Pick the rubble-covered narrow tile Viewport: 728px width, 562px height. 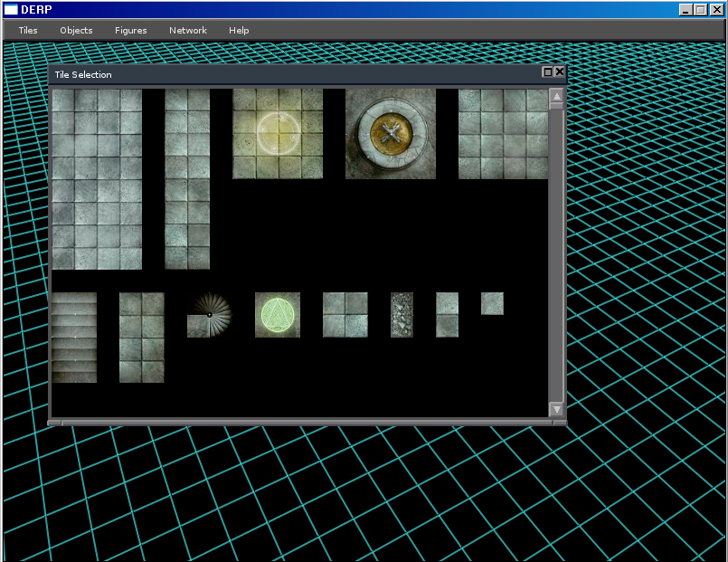(x=402, y=315)
